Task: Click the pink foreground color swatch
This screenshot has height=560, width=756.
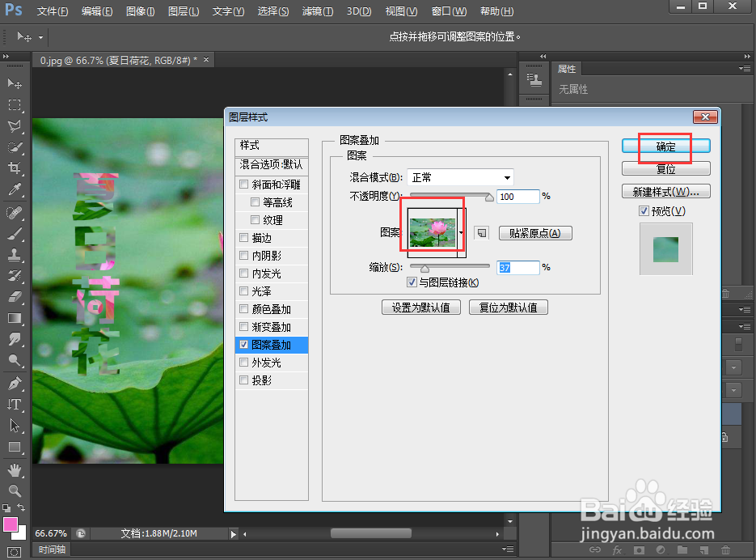Action: point(12,524)
